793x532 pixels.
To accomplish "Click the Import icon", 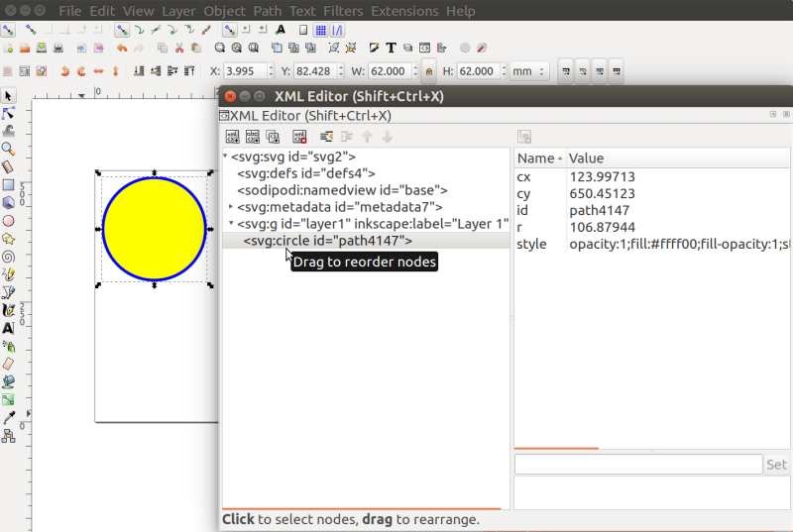I will (81, 48).
